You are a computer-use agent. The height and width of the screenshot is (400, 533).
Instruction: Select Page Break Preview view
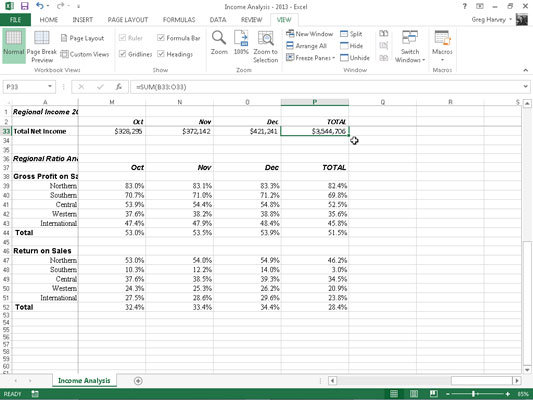pos(41,47)
